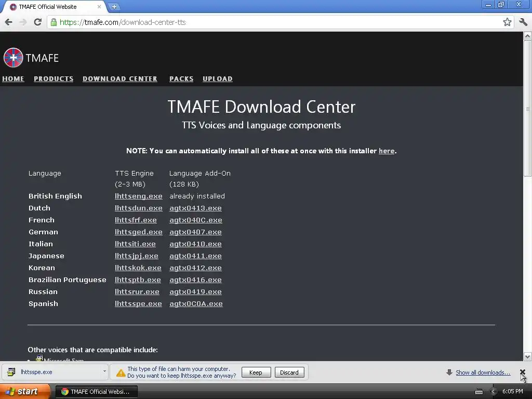532x399 pixels.
Task: Download lhttsged.exe German engine
Action: tap(138, 232)
